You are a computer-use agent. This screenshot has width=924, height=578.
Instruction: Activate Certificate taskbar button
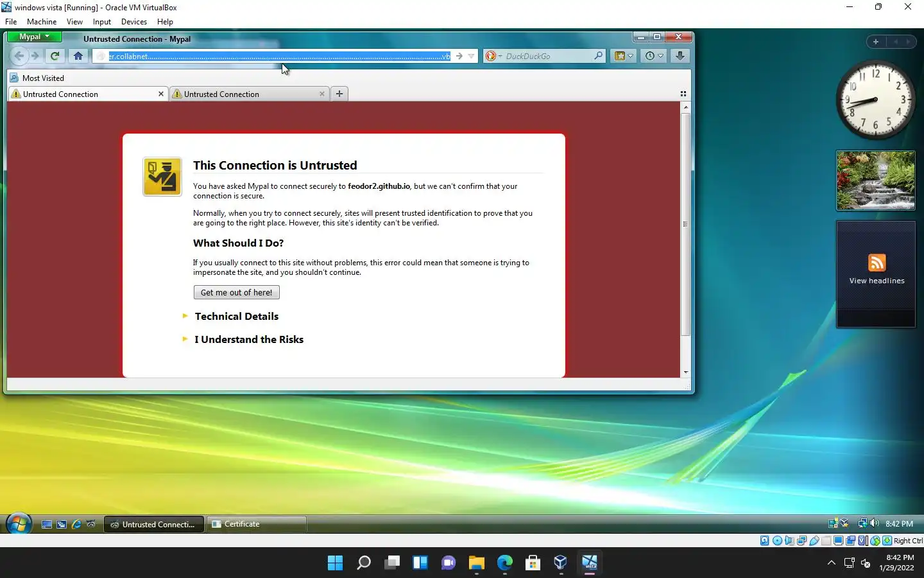(256, 524)
